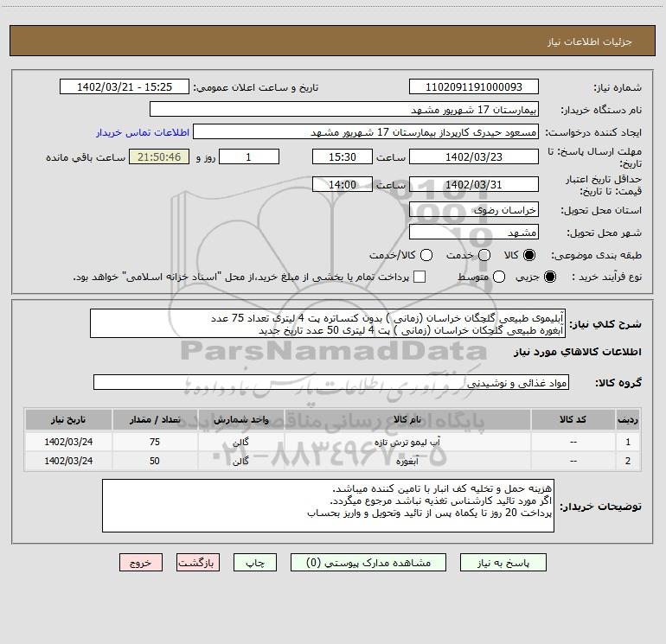The height and width of the screenshot is (644, 666).
Task: Click the اطلاعات کالاهای مورد نیاز heading
Action: click(578, 352)
